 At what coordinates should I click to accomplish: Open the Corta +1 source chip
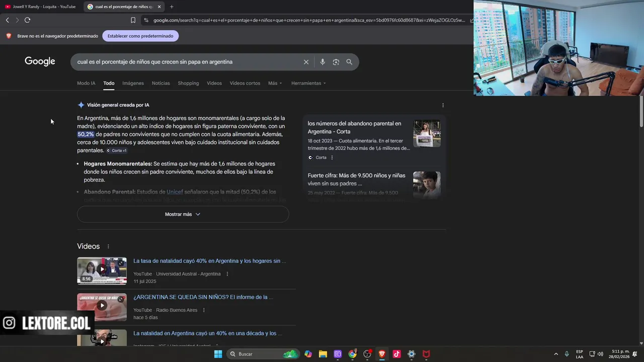(117, 150)
